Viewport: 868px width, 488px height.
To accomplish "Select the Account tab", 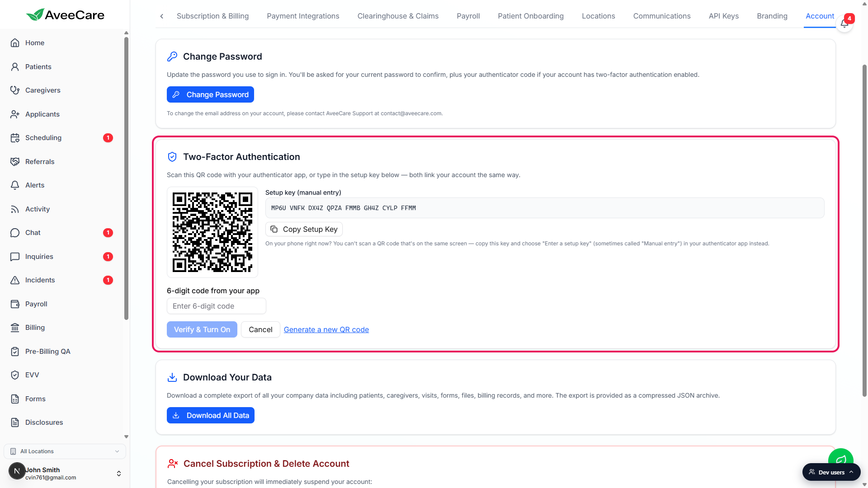I will (820, 16).
